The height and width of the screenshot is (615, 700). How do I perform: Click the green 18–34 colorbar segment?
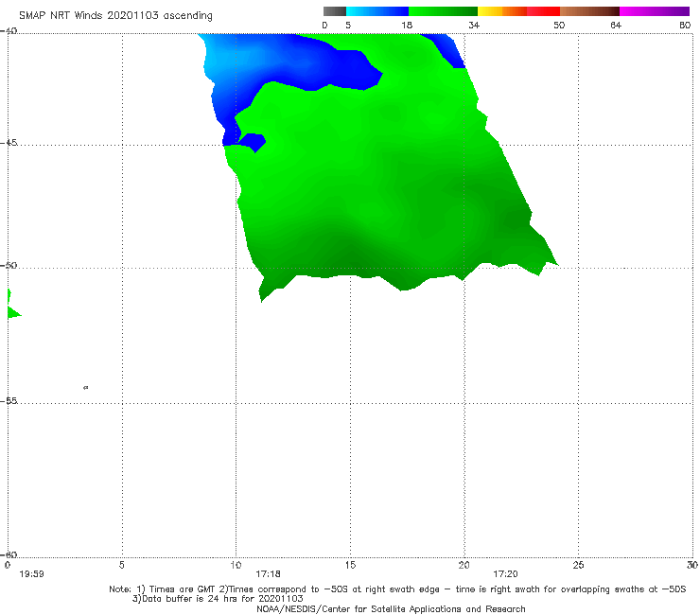[x=443, y=11]
